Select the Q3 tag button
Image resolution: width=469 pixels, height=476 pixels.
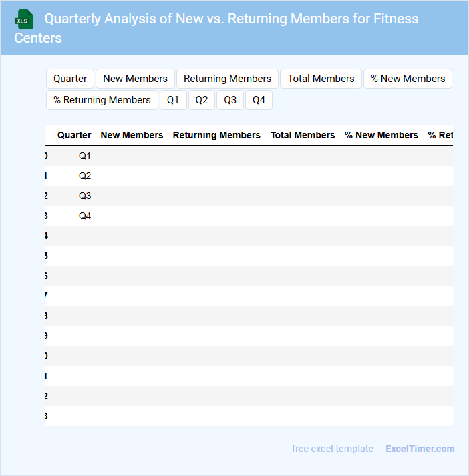point(230,100)
